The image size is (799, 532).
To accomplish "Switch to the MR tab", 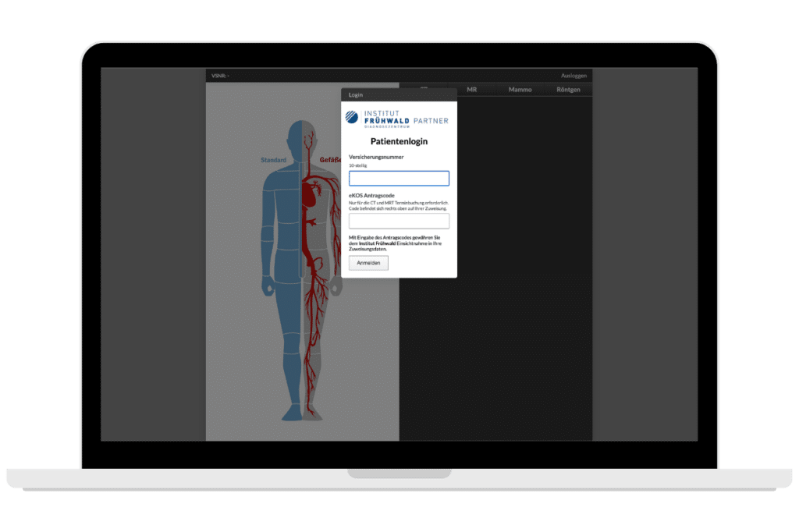I will [472, 90].
